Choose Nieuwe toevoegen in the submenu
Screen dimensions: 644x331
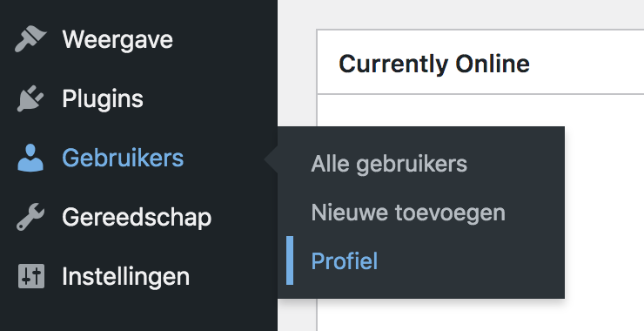pos(408,213)
